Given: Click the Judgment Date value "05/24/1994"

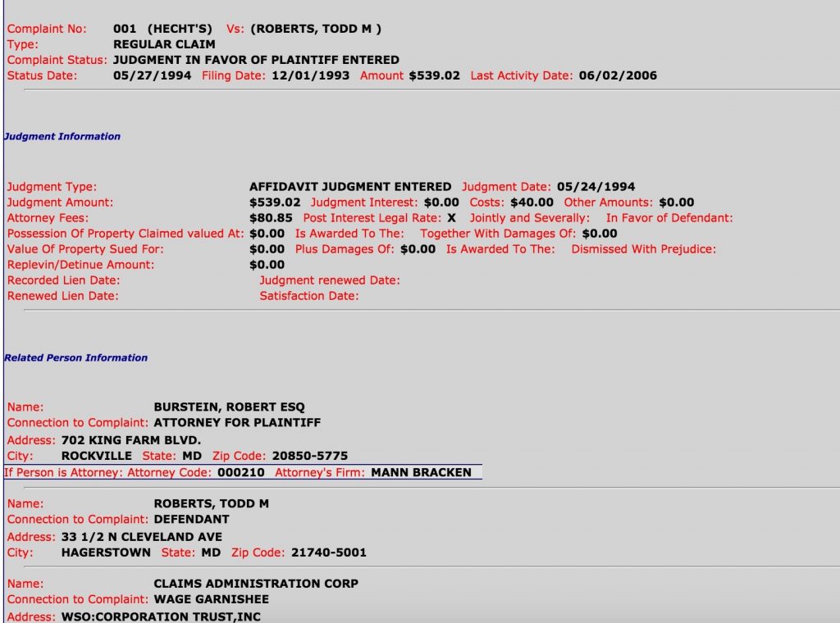Looking at the screenshot, I should tap(596, 187).
